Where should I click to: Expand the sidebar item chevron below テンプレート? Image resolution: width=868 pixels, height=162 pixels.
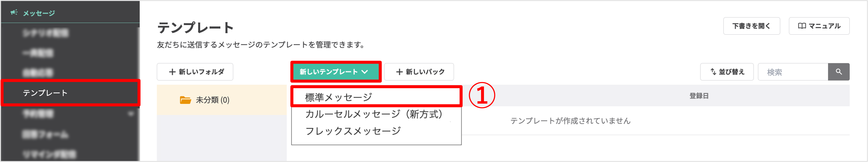click(131, 114)
